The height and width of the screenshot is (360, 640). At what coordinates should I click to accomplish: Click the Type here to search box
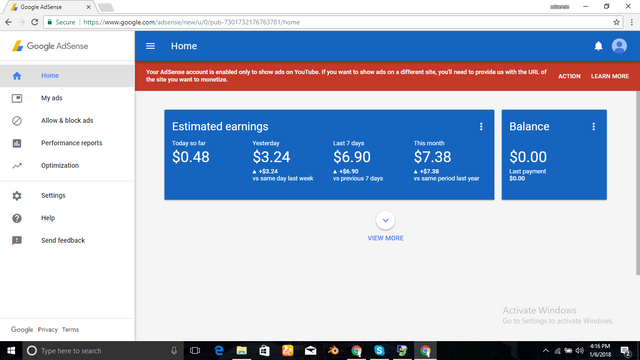[102, 351]
